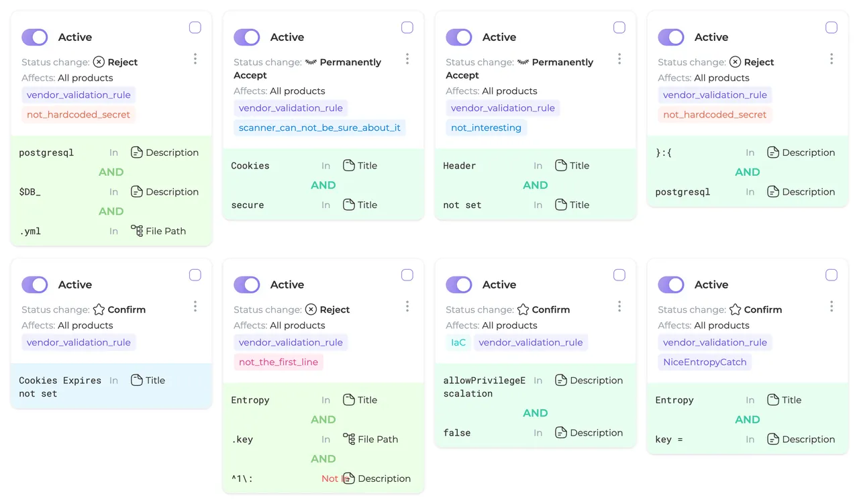Open the three-dot menu on the IaC card
Image resolution: width=859 pixels, height=504 pixels.
point(619,306)
